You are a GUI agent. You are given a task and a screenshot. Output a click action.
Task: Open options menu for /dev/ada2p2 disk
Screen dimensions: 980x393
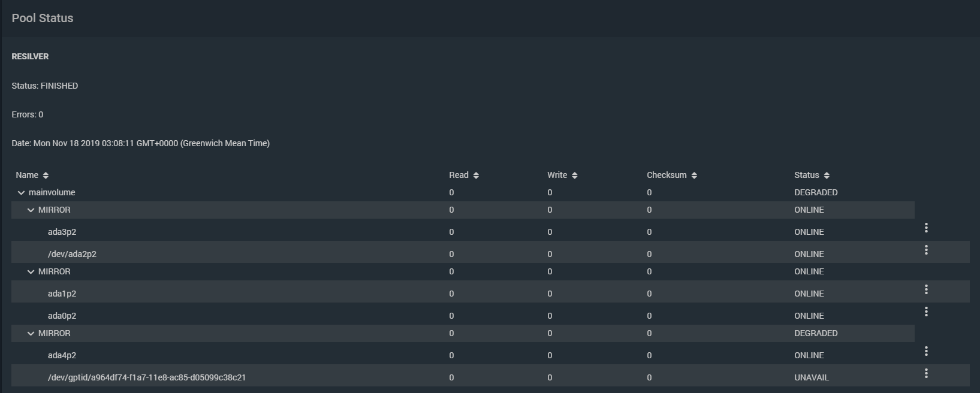pos(926,250)
